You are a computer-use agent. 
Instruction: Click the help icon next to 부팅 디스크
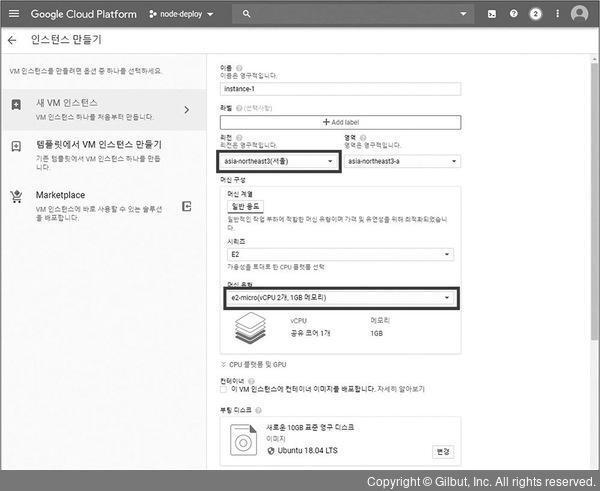(258, 410)
